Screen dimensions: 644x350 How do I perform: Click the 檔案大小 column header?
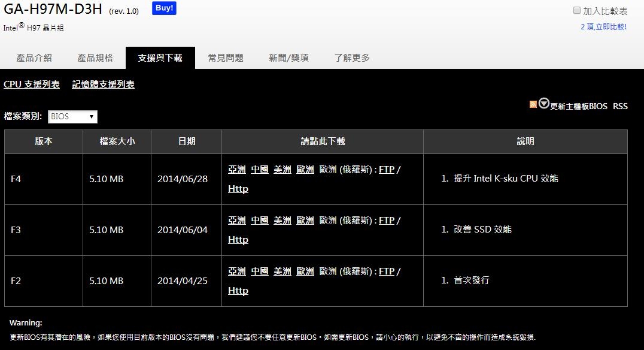click(117, 141)
